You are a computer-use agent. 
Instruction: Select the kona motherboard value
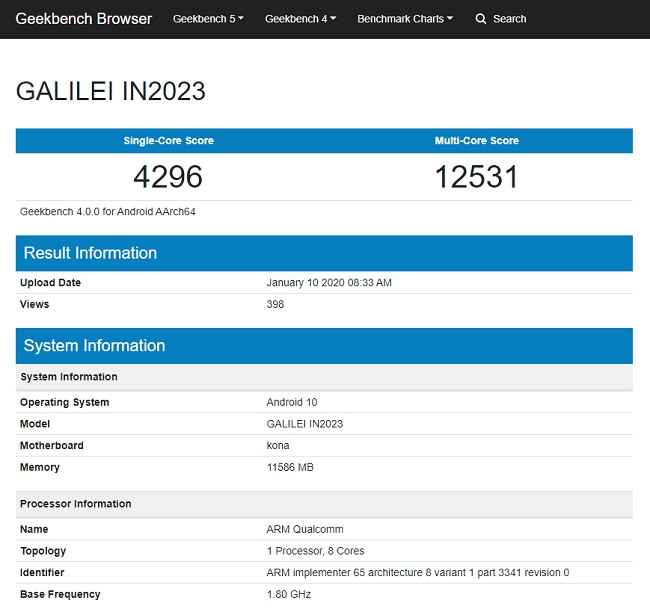coord(278,446)
